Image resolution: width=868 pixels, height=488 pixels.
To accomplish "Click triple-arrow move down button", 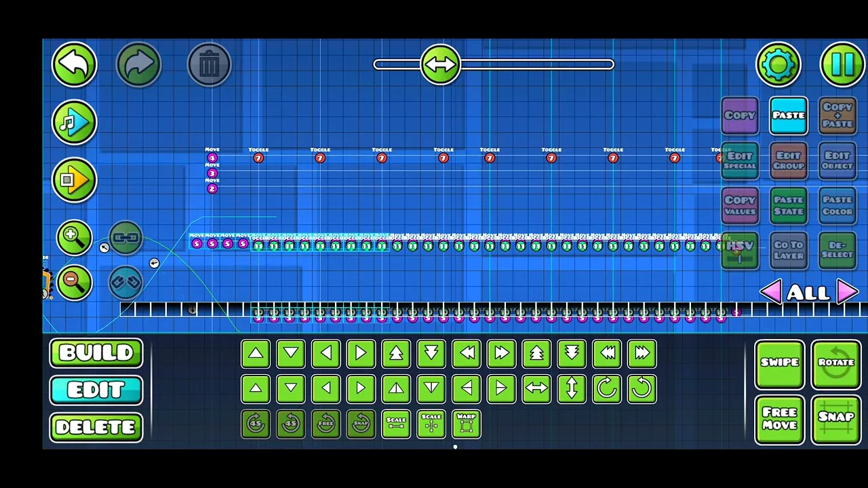I will (x=572, y=353).
